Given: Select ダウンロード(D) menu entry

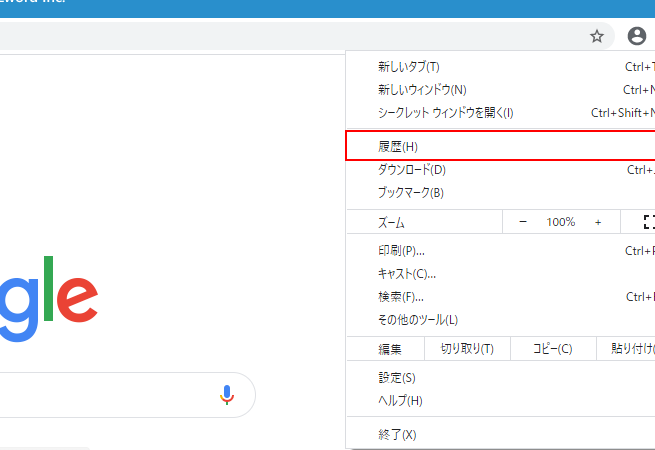Looking at the screenshot, I should pos(412,170).
